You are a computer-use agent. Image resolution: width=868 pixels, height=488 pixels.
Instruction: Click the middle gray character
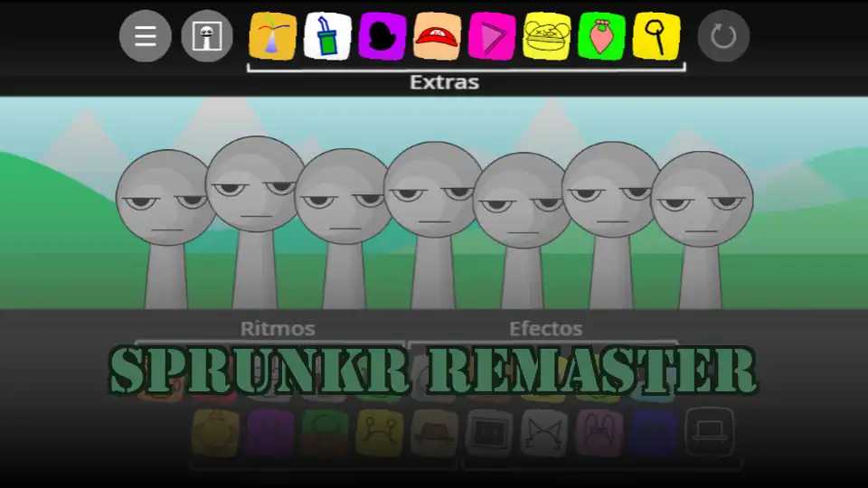433,225
